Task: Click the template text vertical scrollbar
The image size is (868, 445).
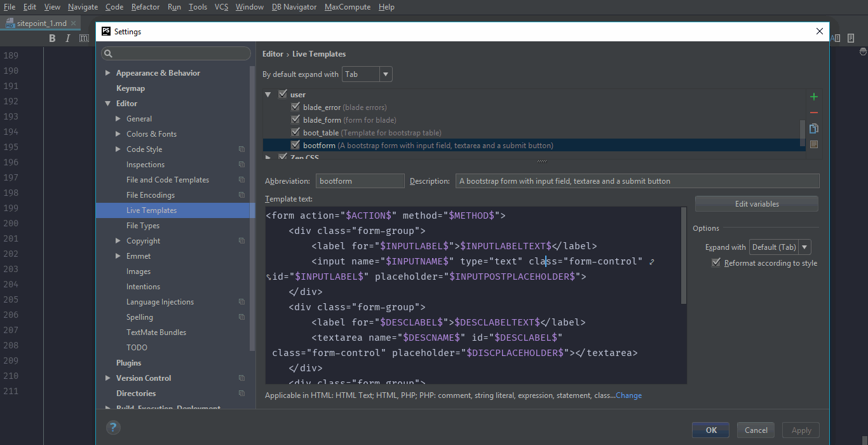Action: click(683, 254)
